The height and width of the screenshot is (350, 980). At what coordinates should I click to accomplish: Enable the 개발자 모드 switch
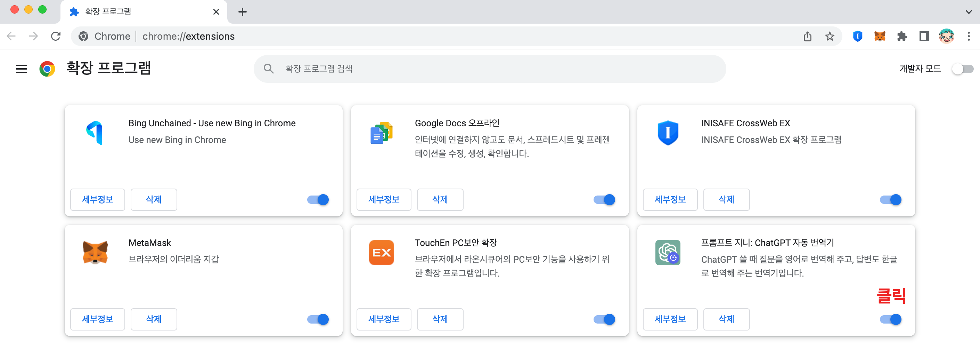[963, 69]
